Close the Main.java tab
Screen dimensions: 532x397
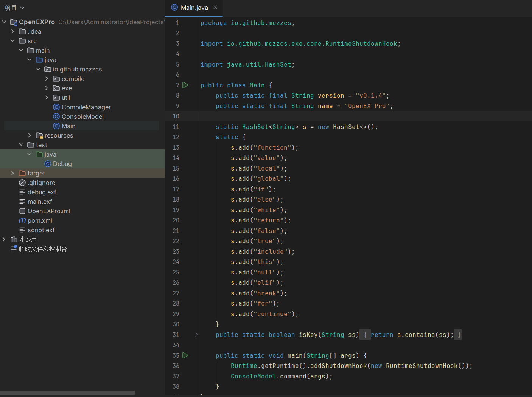click(x=215, y=7)
